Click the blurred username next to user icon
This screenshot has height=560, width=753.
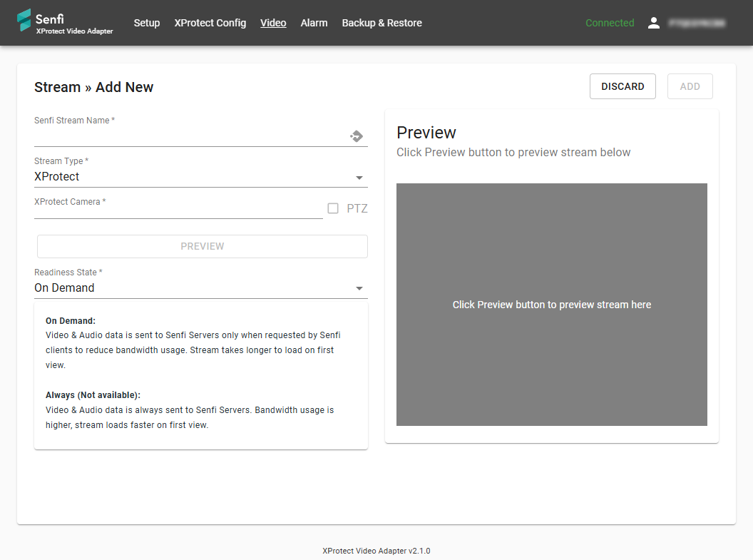click(697, 23)
